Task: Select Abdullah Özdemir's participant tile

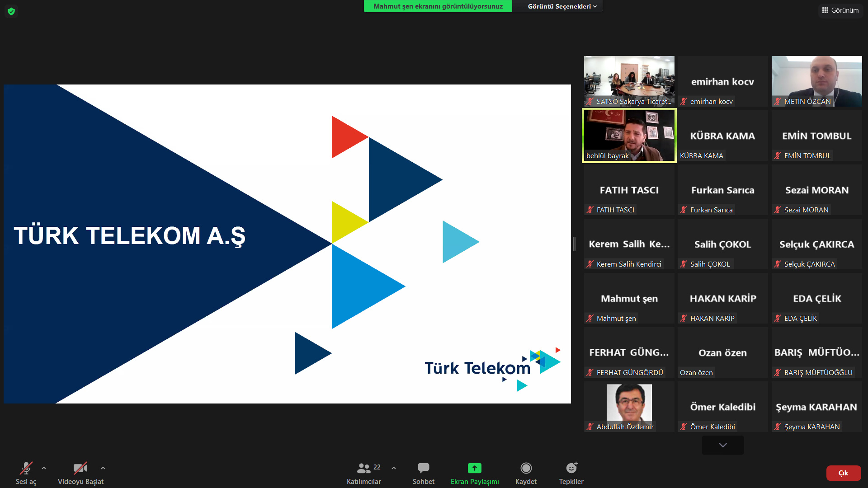Action: coord(629,406)
